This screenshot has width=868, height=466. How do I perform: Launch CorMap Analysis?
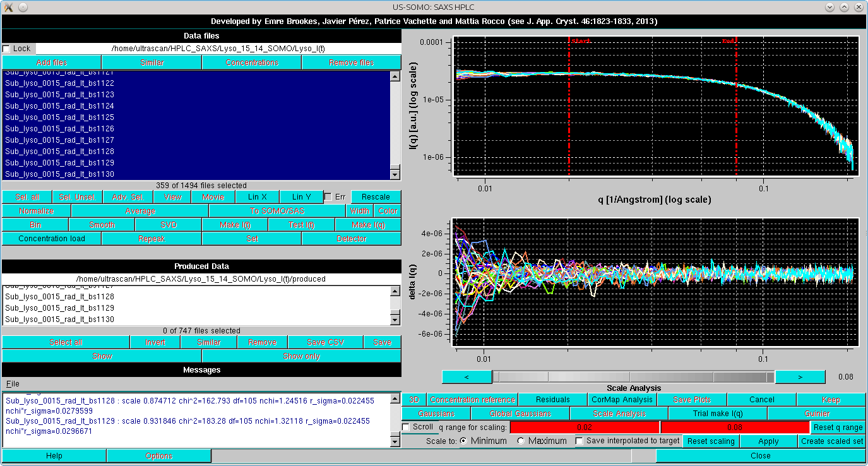(x=622, y=399)
